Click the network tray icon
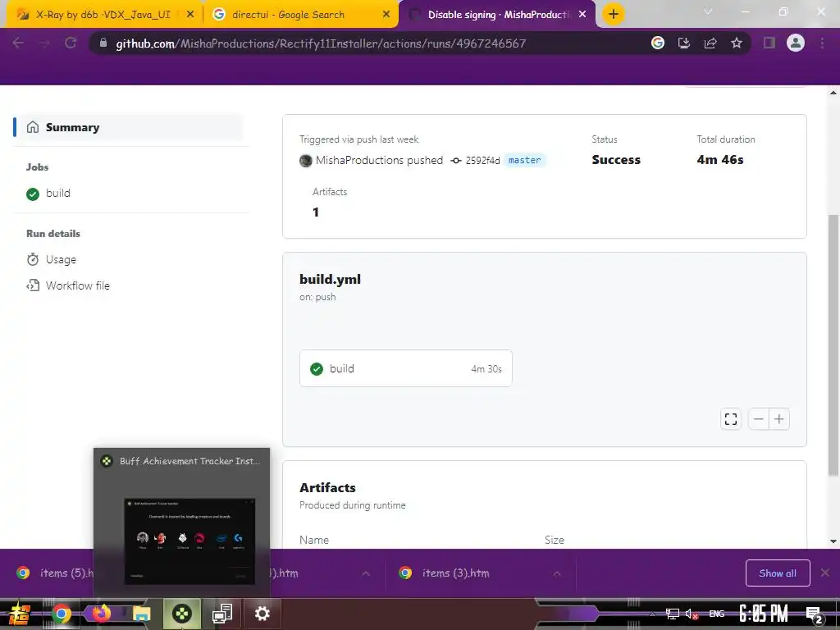The image size is (840, 630). (x=672, y=614)
